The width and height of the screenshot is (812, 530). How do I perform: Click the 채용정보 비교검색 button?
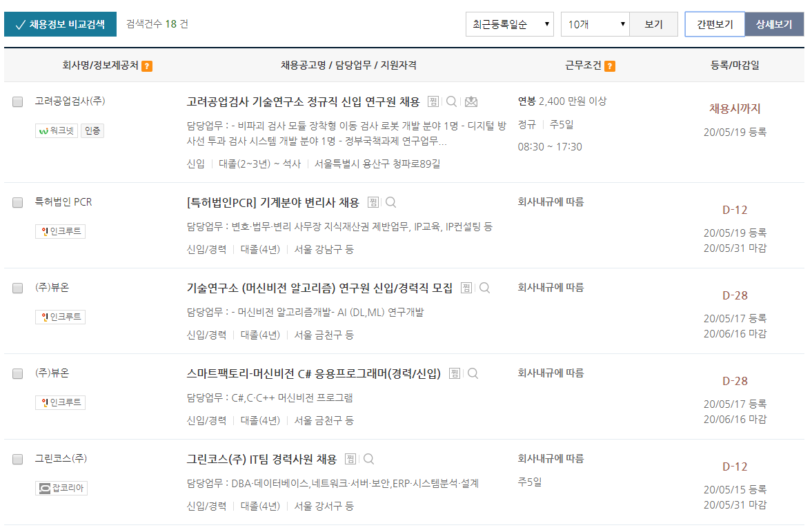pyautogui.click(x=60, y=24)
